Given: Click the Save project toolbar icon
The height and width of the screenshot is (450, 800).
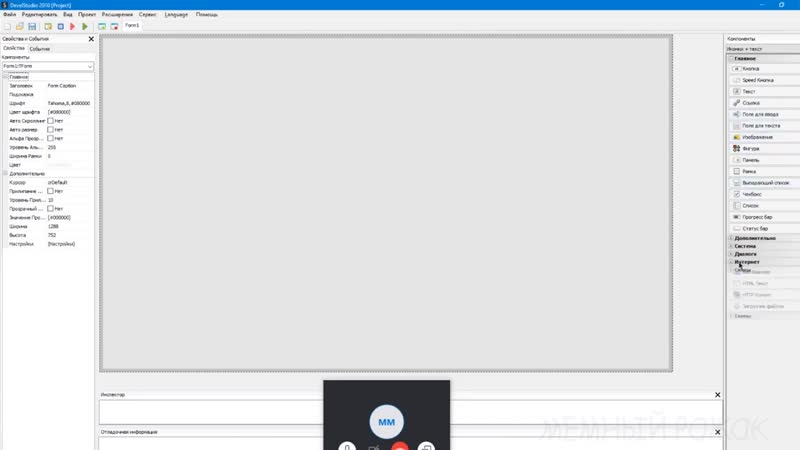Looking at the screenshot, I should [32, 26].
